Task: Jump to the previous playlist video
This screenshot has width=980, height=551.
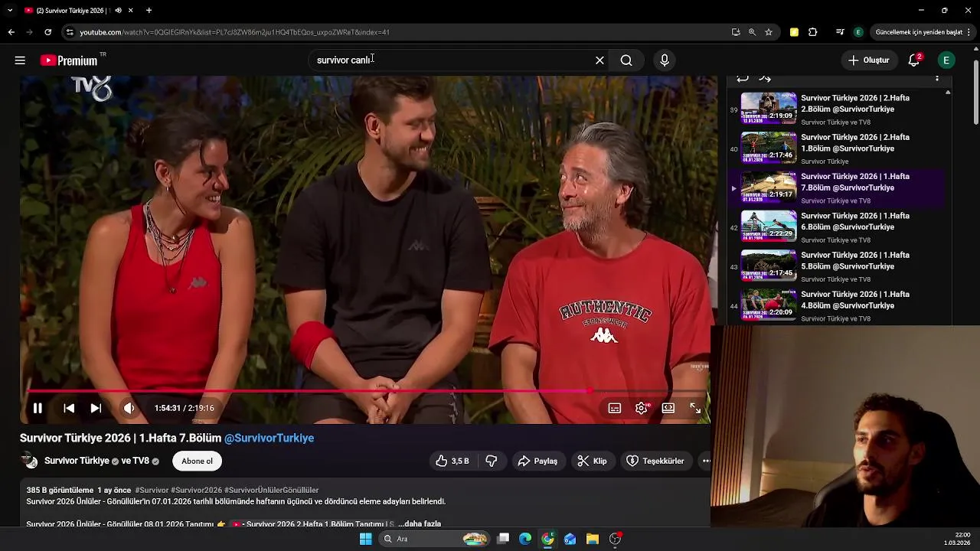Action: click(69, 408)
